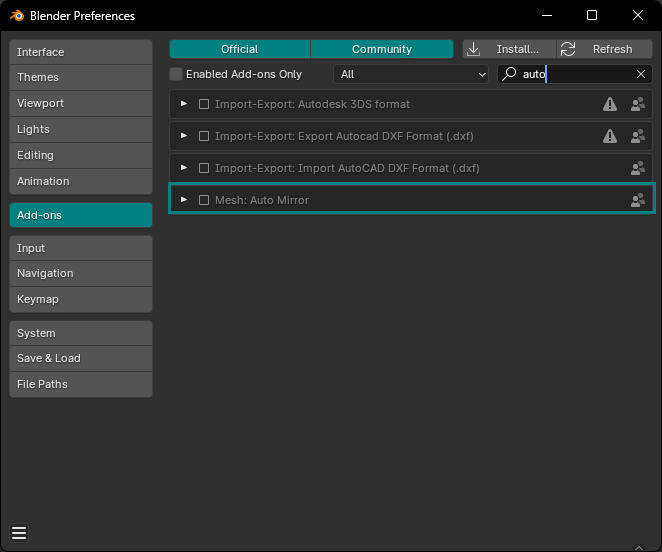This screenshot has width=662, height=552.
Task: Click the Install... button
Action: 509,49
